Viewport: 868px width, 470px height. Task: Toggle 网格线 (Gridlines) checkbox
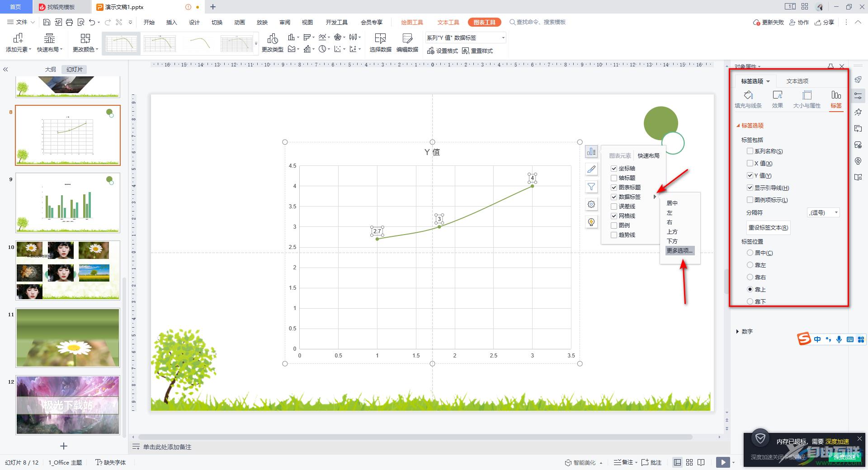(614, 216)
